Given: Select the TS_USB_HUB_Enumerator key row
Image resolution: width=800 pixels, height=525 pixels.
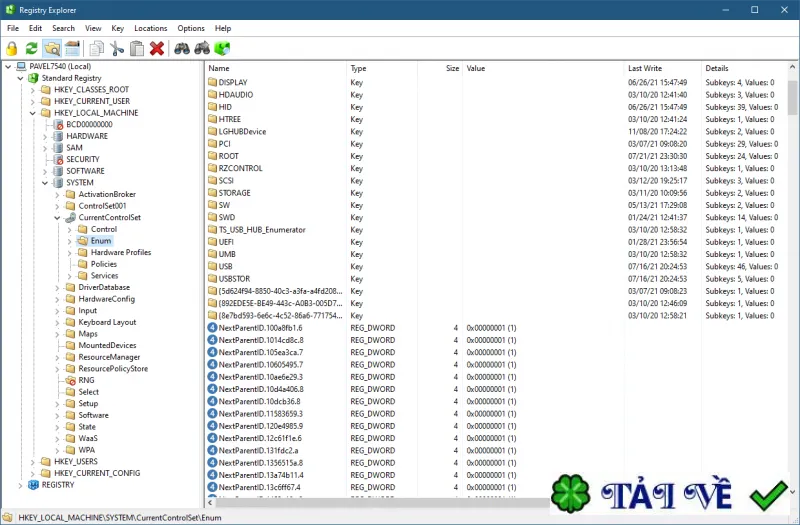Looking at the screenshot, I should click(x=496, y=230).
